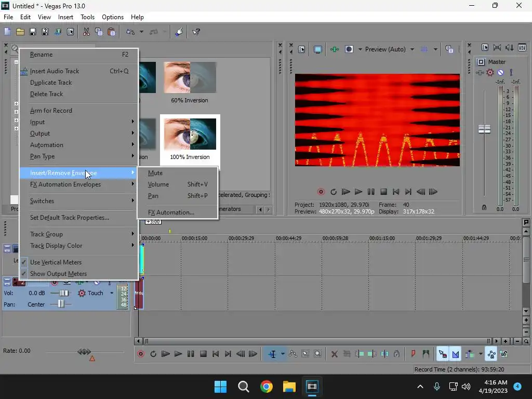Viewport: 532px width, 399px height.
Task: Start playback in the preview window
Action: (358, 192)
